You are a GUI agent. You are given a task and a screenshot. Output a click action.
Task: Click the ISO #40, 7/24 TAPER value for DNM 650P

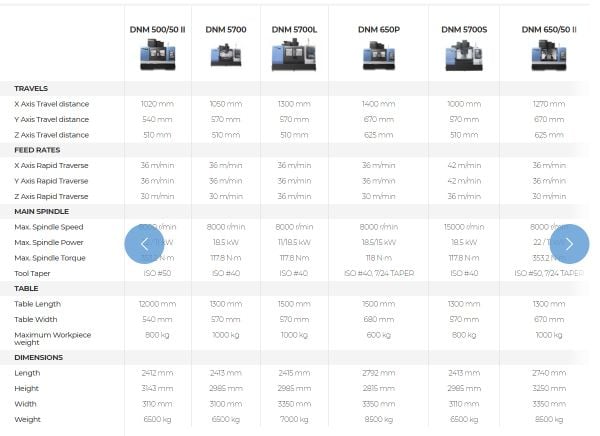pyautogui.click(x=379, y=273)
